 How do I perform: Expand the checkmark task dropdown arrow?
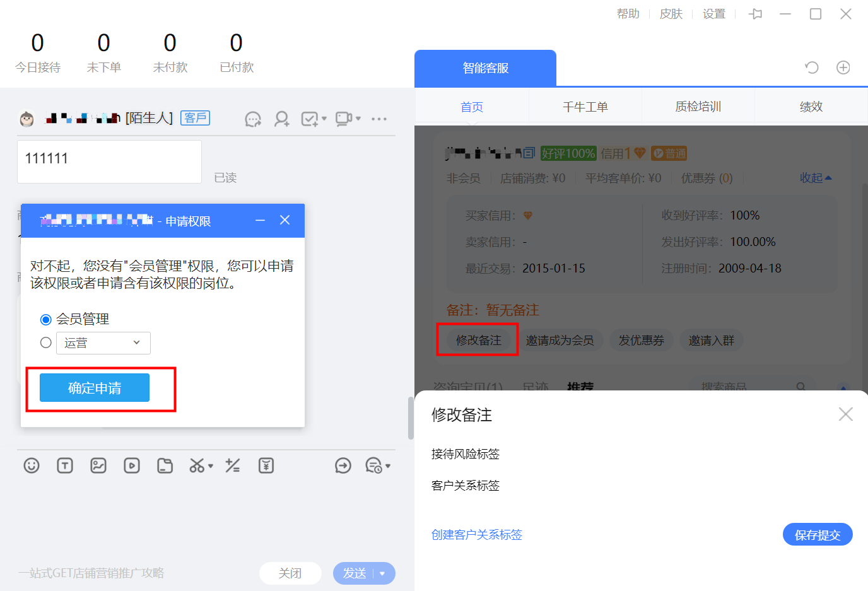(324, 119)
